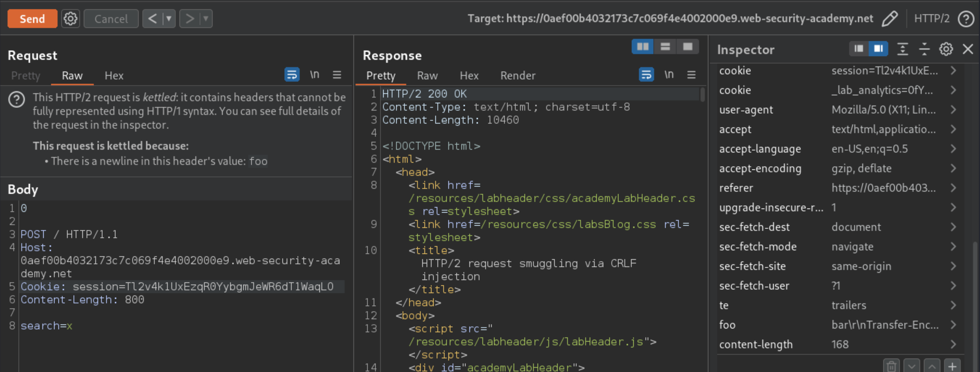Click the Cookie line in request body
Viewport: 980px width, 372px height.
point(177,286)
